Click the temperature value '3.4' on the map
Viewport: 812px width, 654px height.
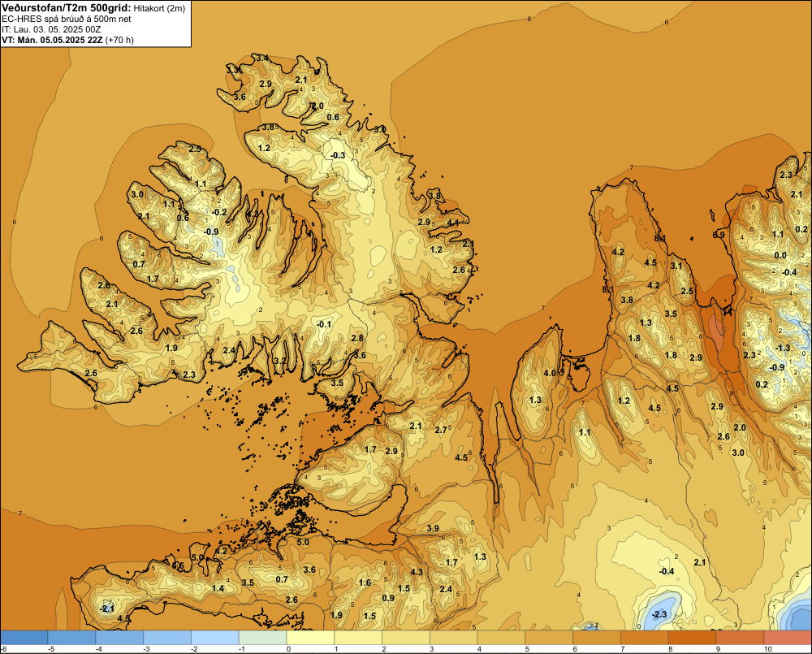[x=262, y=58]
